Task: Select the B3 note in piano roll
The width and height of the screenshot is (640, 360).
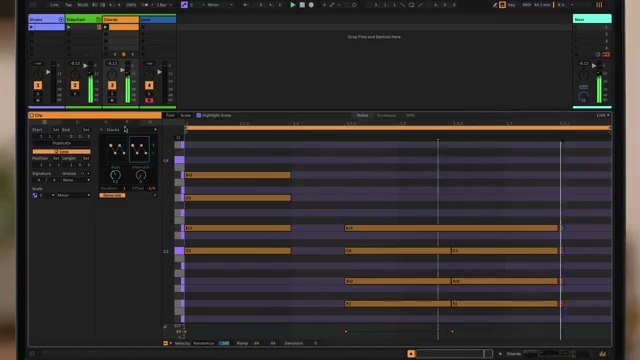Action: point(238,175)
